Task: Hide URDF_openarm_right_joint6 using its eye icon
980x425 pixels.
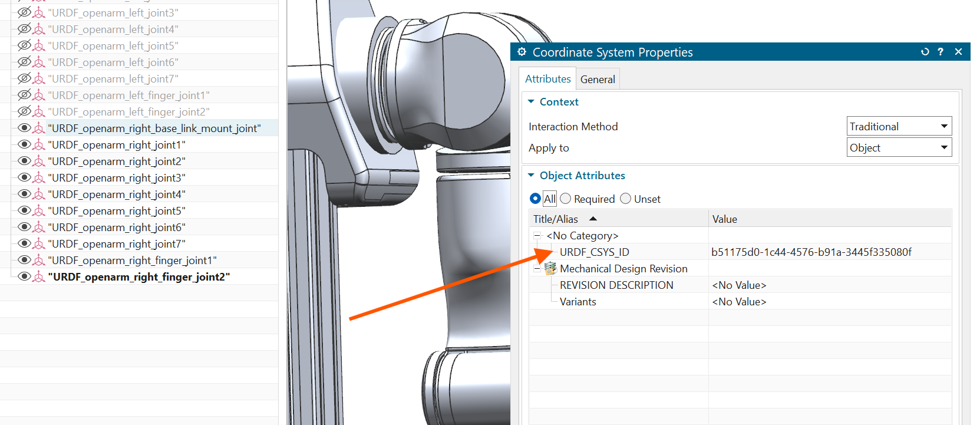Action: [24, 227]
